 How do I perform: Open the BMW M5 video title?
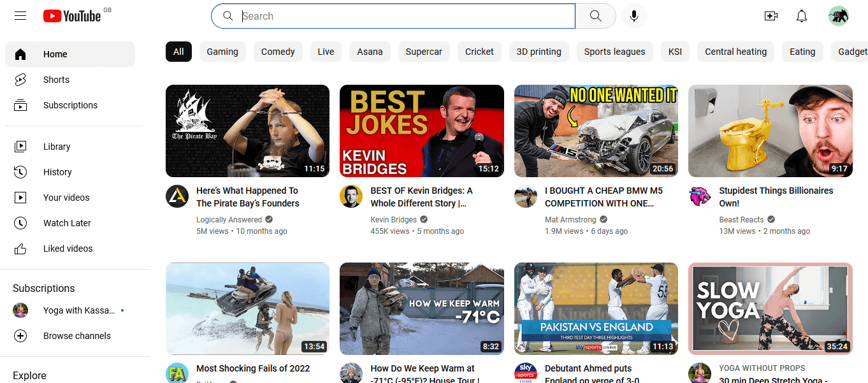pos(603,197)
